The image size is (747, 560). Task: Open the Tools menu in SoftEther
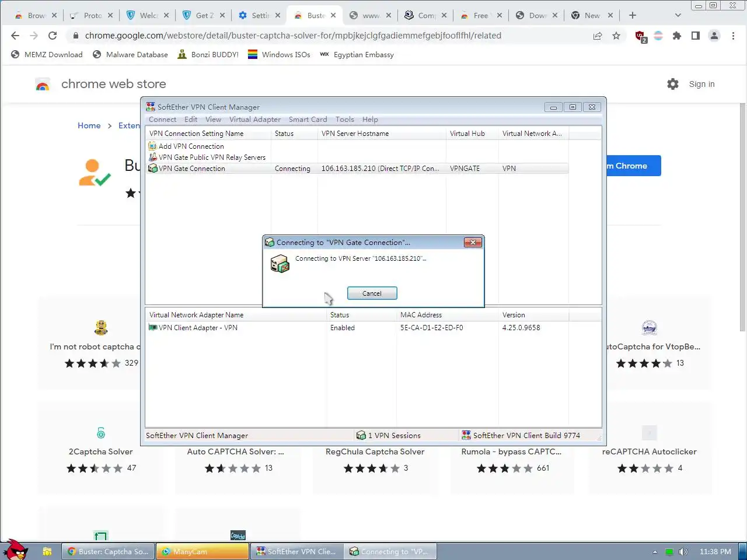point(344,120)
